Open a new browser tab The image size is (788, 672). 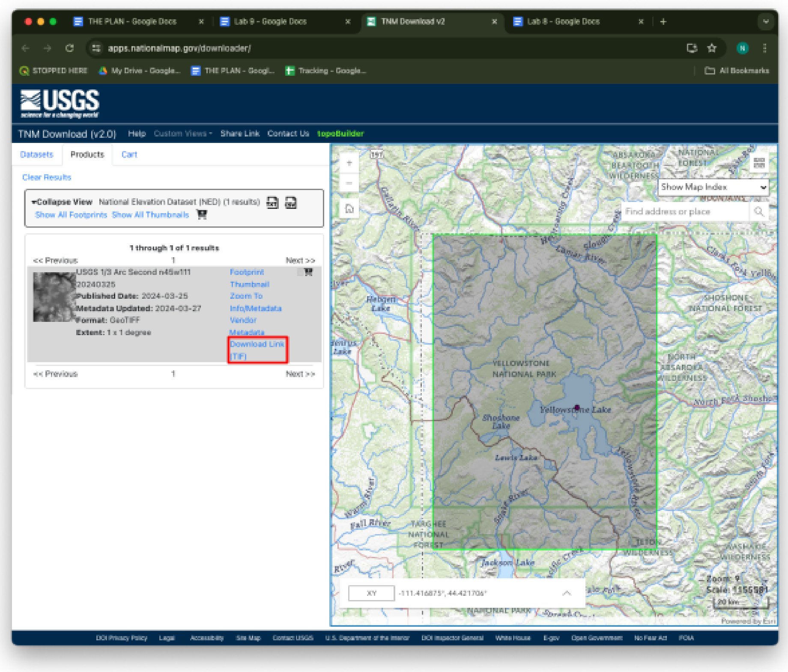point(663,21)
